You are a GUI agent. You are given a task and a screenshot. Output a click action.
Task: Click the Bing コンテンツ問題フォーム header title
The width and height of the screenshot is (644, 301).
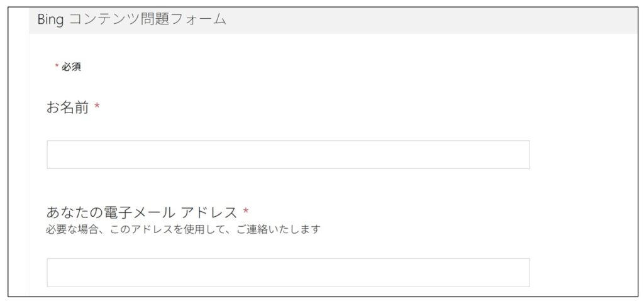click(x=131, y=19)
